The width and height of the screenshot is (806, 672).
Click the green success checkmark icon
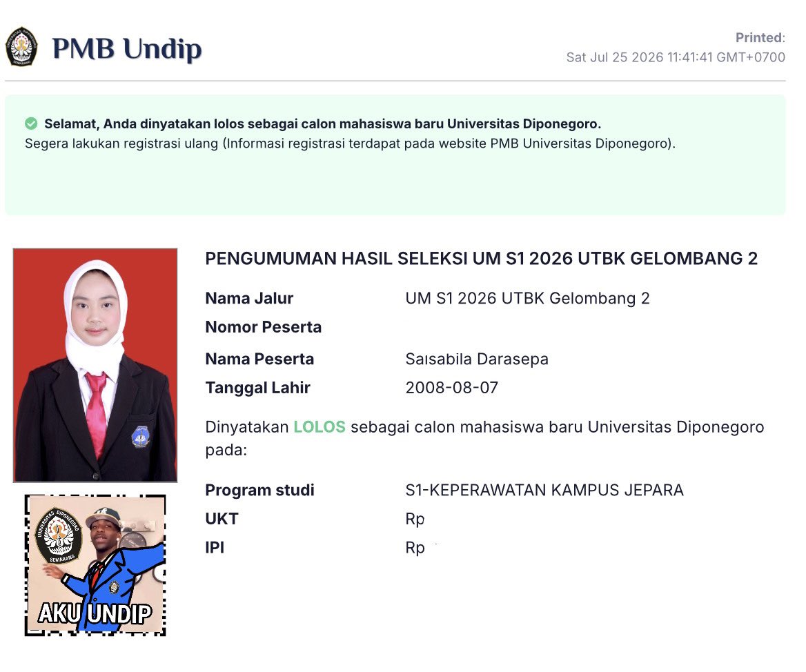tap(31, 123)
